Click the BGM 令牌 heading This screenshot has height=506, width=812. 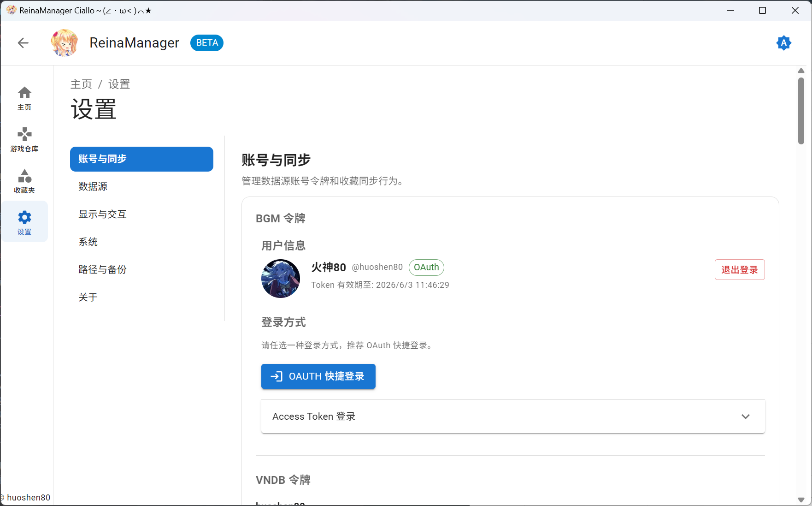click(x=281, y=219)
